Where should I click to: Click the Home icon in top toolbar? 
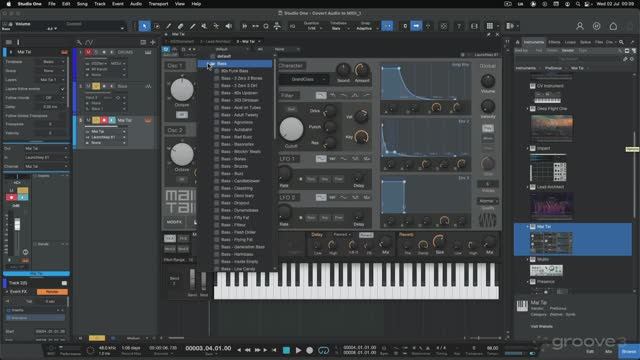tap(613, 26)
